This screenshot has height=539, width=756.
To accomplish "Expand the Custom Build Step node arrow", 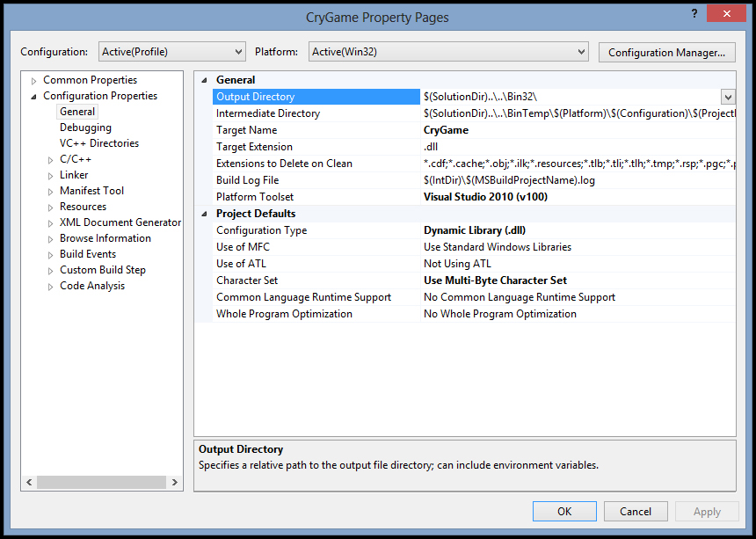I will [x=51, y=271].
